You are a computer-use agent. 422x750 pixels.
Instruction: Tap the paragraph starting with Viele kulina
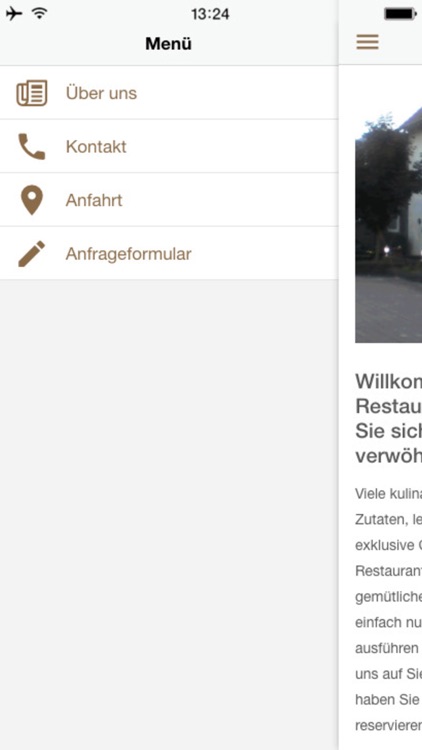click(389, 609)
